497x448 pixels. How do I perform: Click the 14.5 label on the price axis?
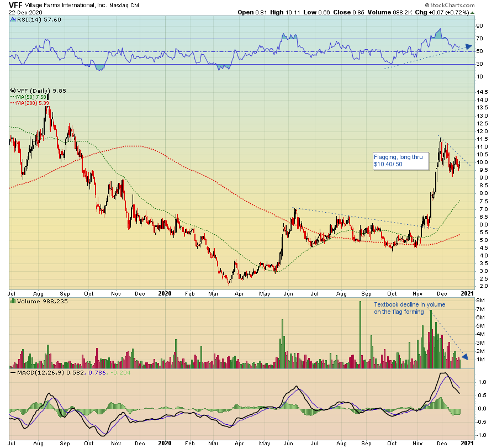(482, 92)
